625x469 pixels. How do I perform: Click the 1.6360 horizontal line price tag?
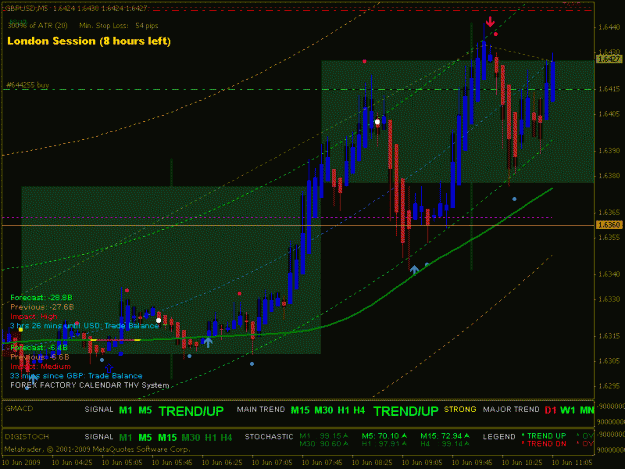[x=609, y=225]
